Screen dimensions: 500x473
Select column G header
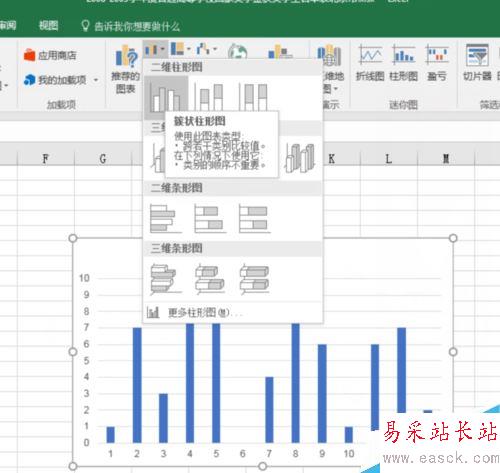pyautogui.click(x=103, y=159)
